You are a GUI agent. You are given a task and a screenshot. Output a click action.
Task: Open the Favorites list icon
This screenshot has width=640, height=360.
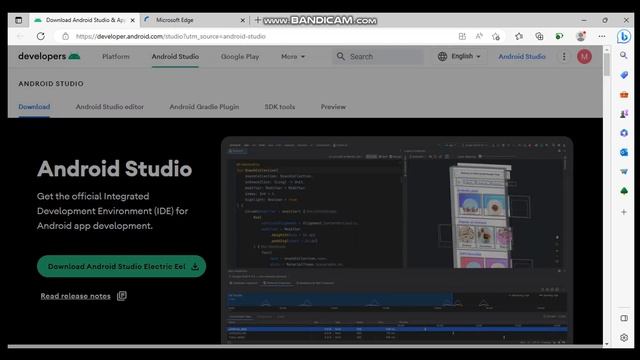click(519, 36)
